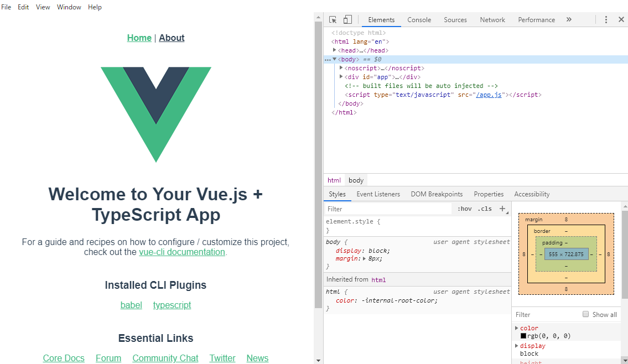Switch to the Sources tab
Image resolution: width=628 pixels, height=364 pixels.
pyautogui.click(x=455, y=19)
